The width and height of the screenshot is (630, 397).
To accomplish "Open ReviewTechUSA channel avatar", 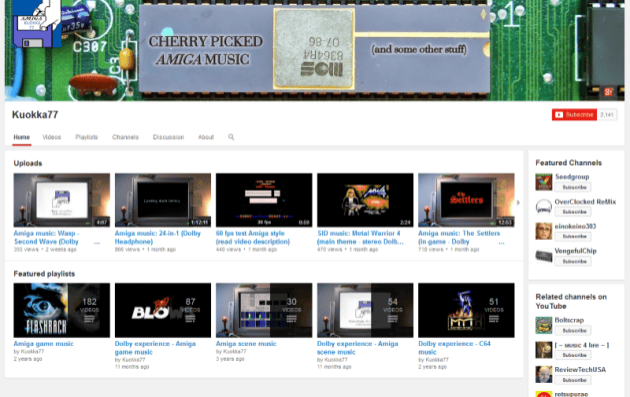I will 544,374.
